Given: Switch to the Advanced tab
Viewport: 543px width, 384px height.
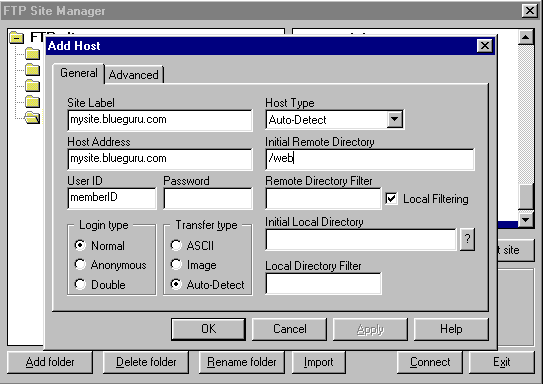Looking at the screenshot, I should pos(134,75).
